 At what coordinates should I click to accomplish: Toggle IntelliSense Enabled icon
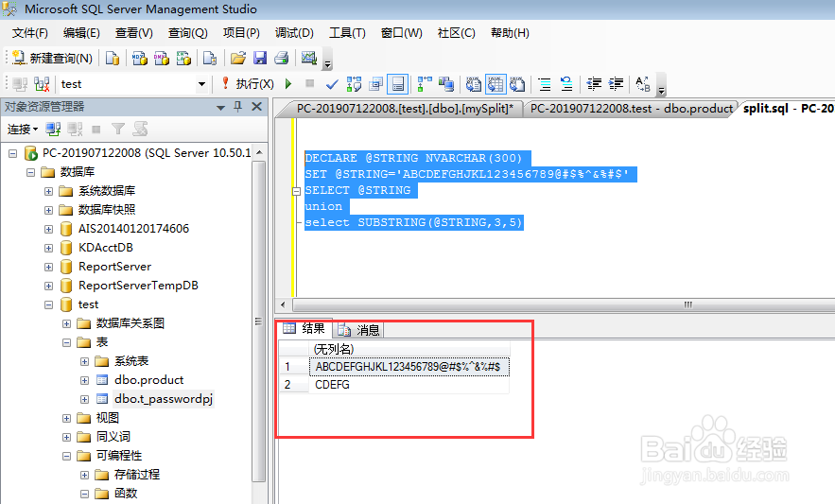[398, 84]
